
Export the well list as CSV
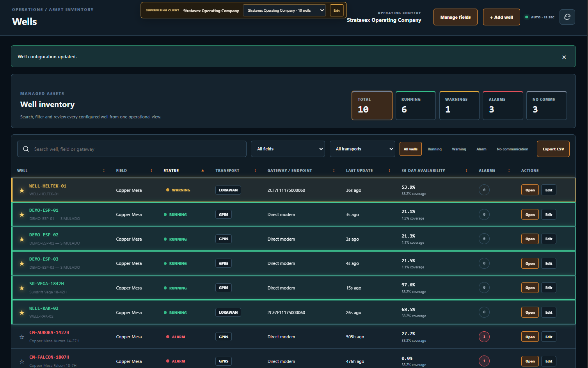(553, 149)
